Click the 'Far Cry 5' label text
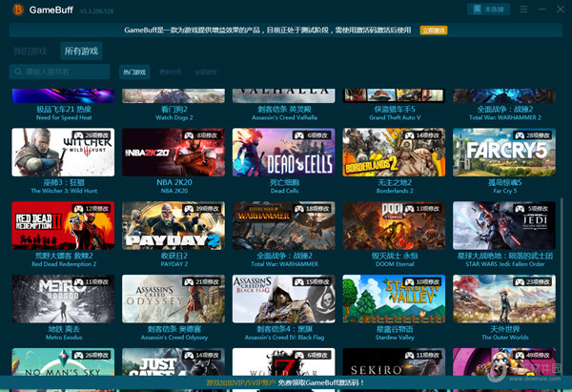Screen dimensions: 572x392 [x=505, y=191]
